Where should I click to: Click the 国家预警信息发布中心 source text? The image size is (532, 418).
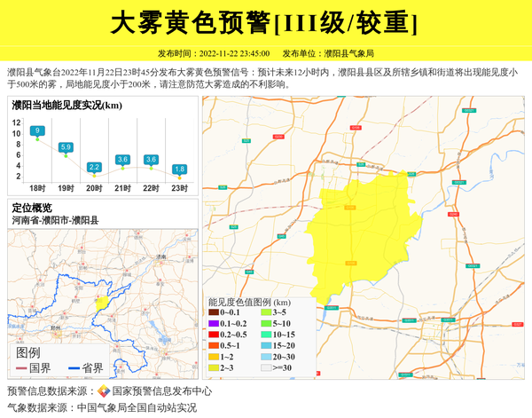pyautogui.click(x=161, y=391)
